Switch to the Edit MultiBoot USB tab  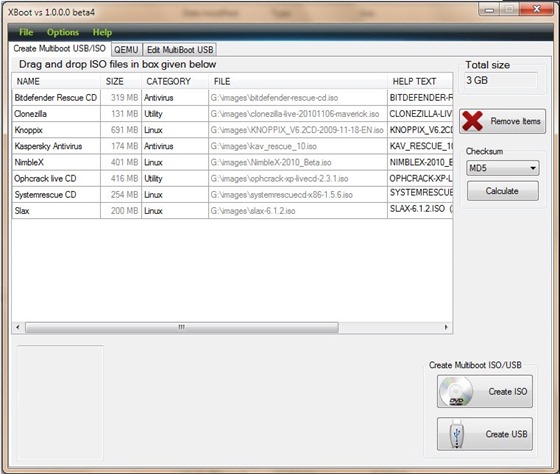click(180, 49)
